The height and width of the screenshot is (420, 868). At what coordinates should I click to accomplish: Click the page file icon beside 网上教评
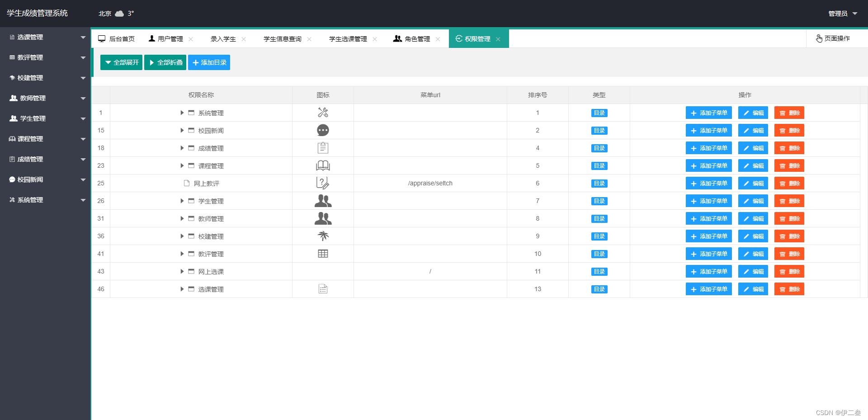pyautogui.click(x=186, y=183)
